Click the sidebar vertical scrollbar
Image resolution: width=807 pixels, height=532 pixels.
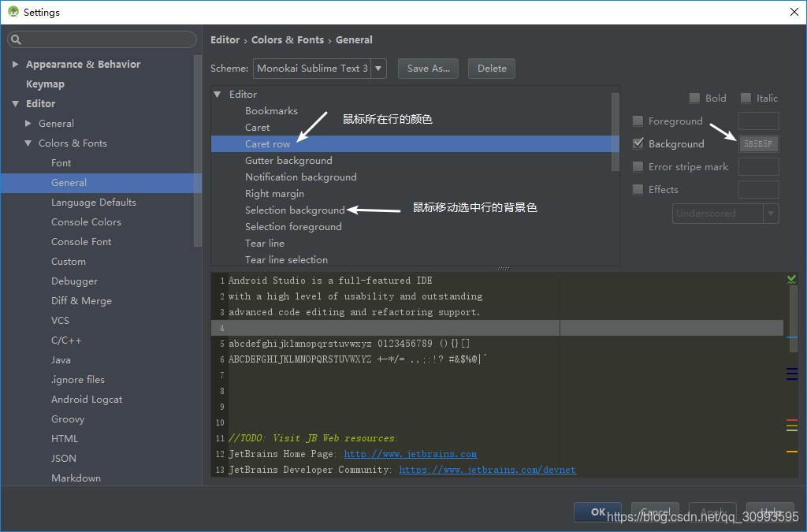(x=198, y=151)
